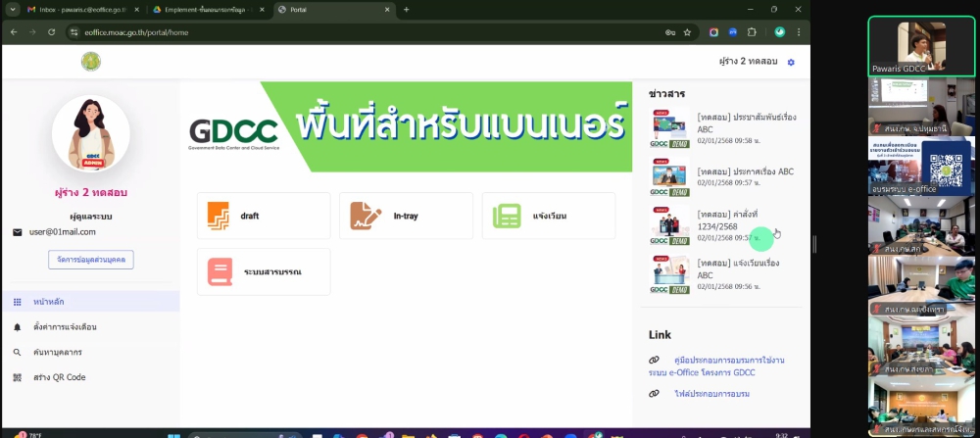Viewport: 980px width, 438px height.
Task: Click the จัดการข้อมูลส่วนบุคคล button
Action: pos(90,260)
